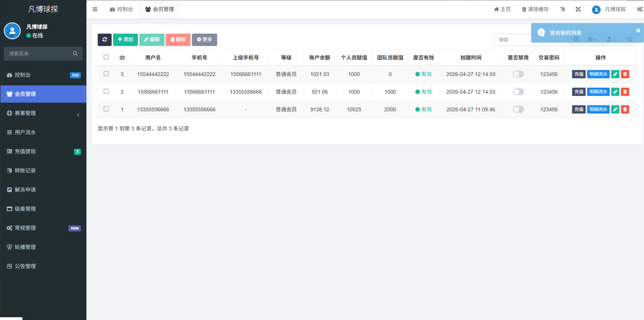This screenshot has height=320, width=644.
Task: Click the 编辑 toolbar button
Action: click(152, 39)
